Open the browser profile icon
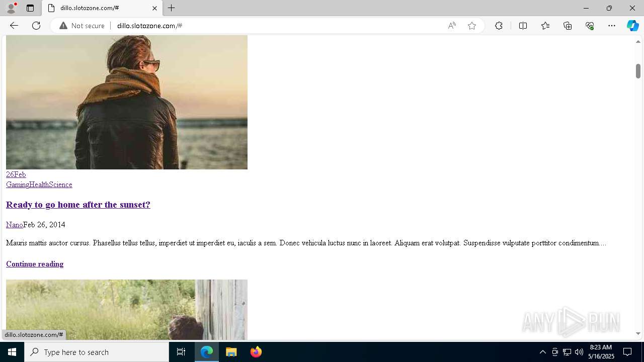This screenshot has height=362, width=644. [11, 8]
